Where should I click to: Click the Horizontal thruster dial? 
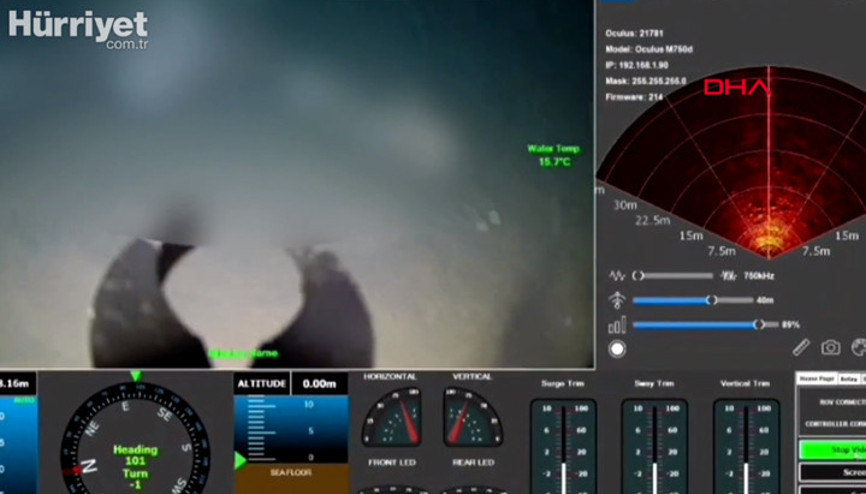[x=391, y=417]
